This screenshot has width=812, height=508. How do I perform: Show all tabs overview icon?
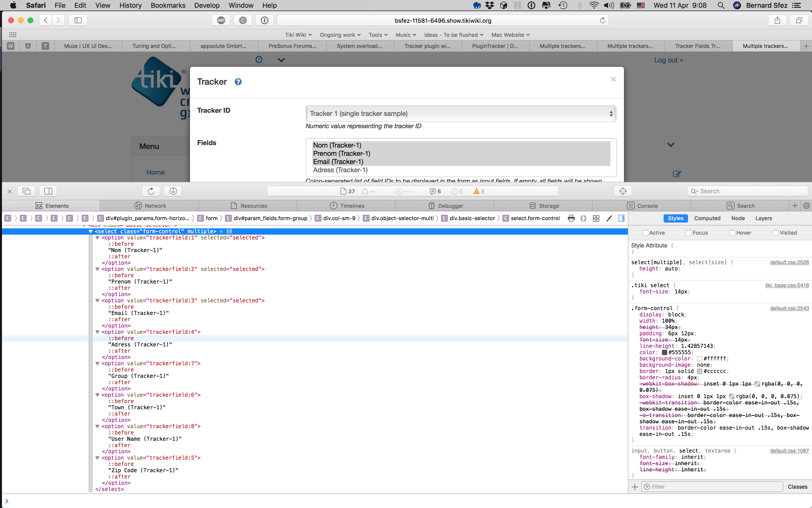[x=799, y=21]
